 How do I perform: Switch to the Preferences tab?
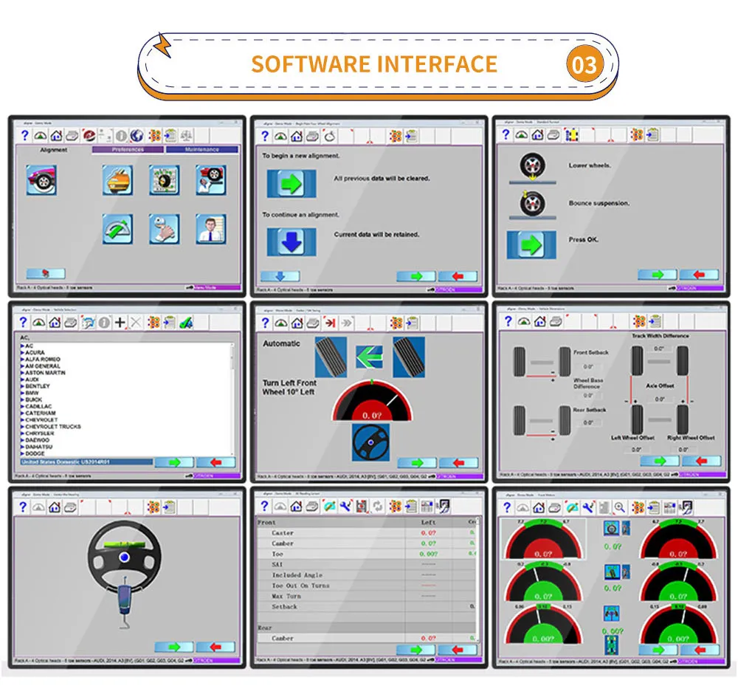pyautogui.click(x=128, y=148)
